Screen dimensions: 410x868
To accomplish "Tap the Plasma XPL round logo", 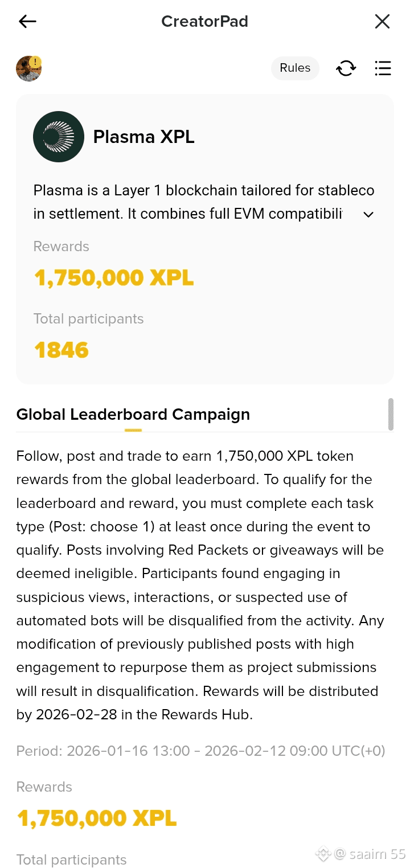I will tap(59, 137).
